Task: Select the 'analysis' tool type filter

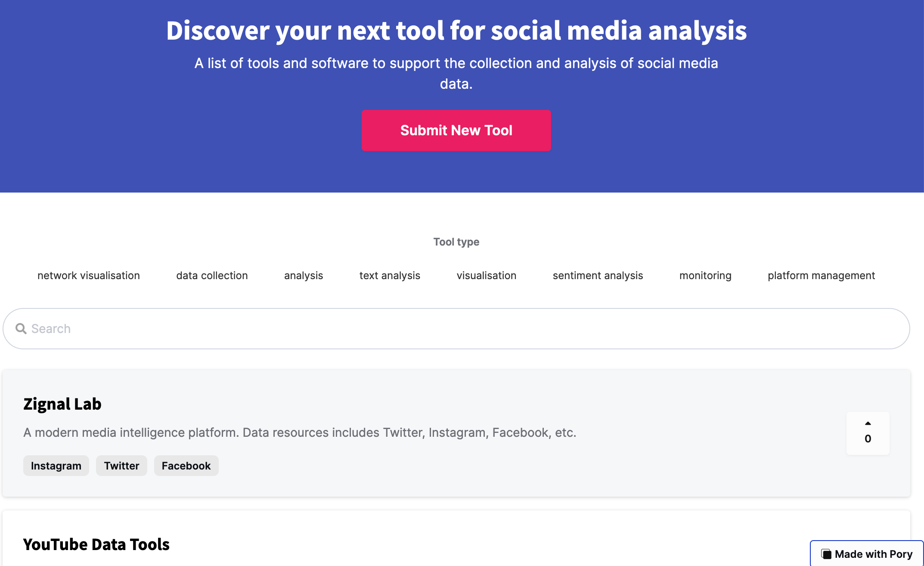Action: tap(303, 275)
